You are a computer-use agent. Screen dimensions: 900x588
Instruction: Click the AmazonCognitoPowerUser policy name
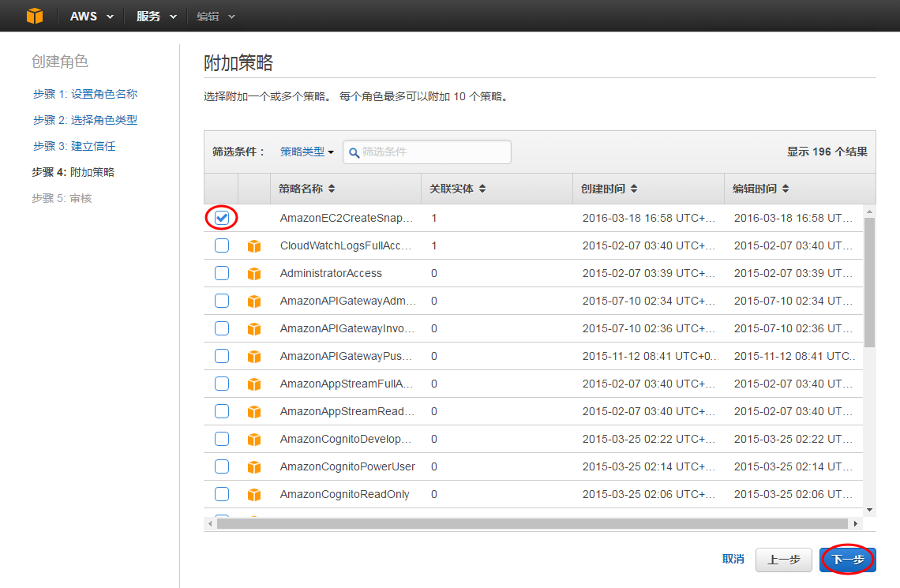(x=347, y=466)
